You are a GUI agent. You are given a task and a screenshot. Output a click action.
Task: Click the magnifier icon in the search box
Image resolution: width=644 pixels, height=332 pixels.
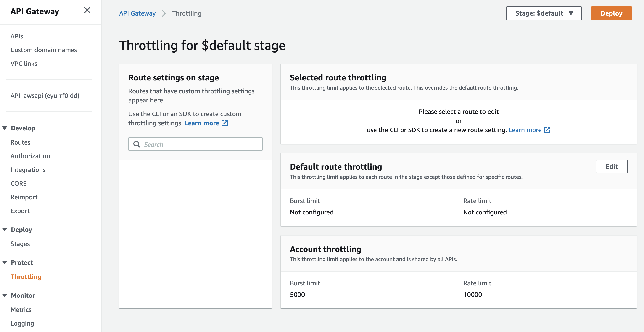click(137, 144)
